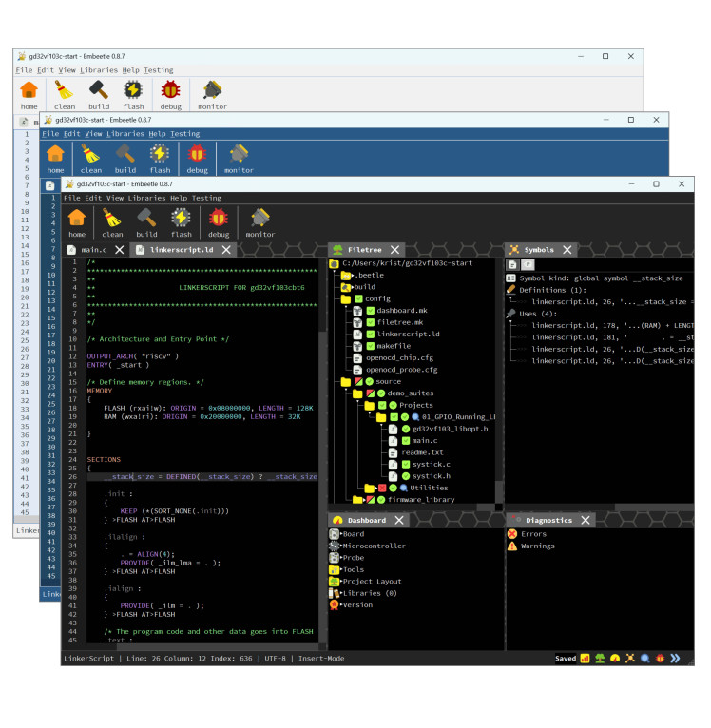
Task: Uncheck the makefile checkbox in Filetree
Action: (x=371, y=346)
